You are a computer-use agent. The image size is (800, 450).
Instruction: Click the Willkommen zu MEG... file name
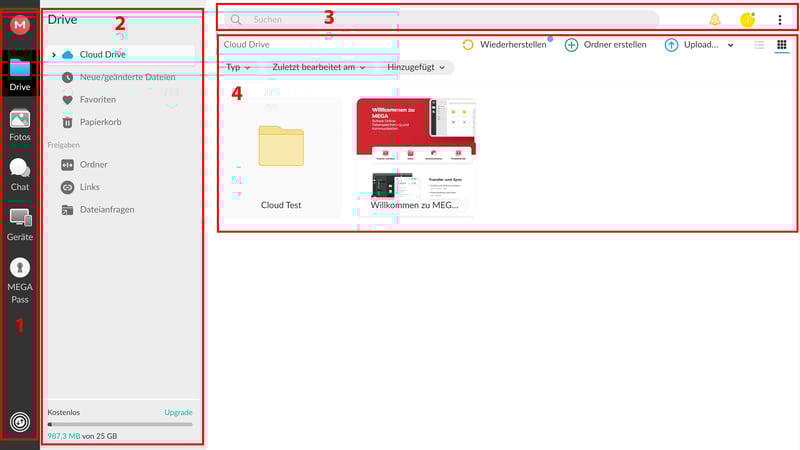(414, 205)
